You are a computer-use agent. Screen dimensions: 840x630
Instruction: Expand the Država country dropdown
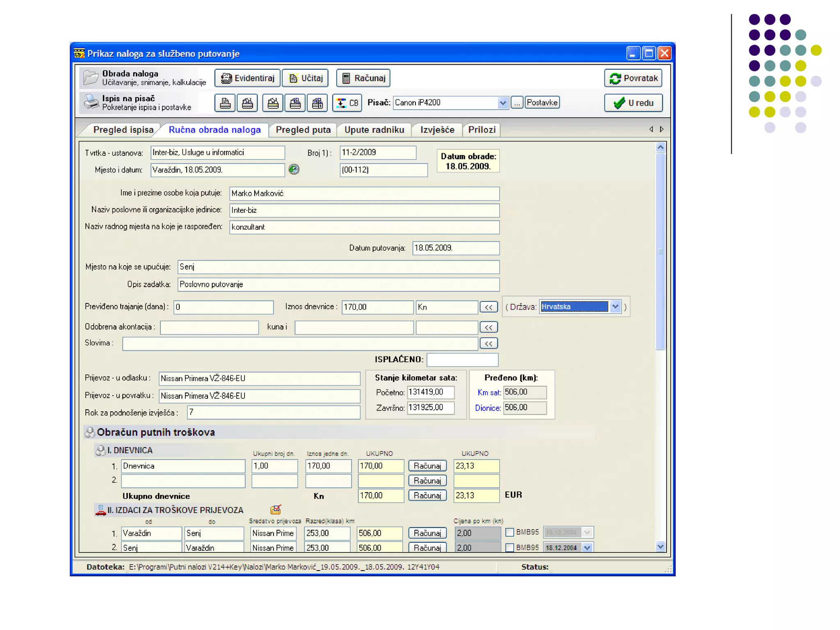coord(615,306)
